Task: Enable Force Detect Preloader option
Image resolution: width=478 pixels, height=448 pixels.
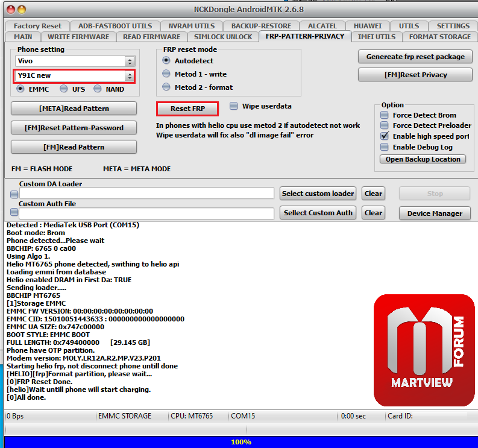Action: tap(385, 125)
